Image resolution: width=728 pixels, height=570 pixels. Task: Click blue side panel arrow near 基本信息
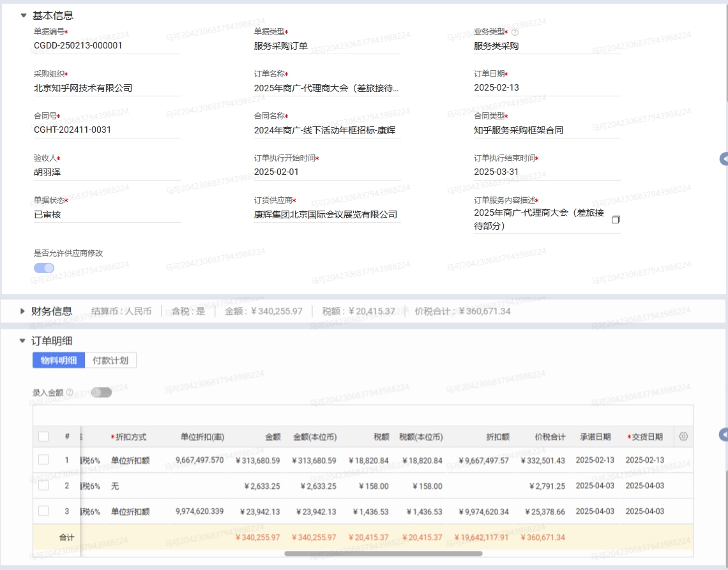724,158
